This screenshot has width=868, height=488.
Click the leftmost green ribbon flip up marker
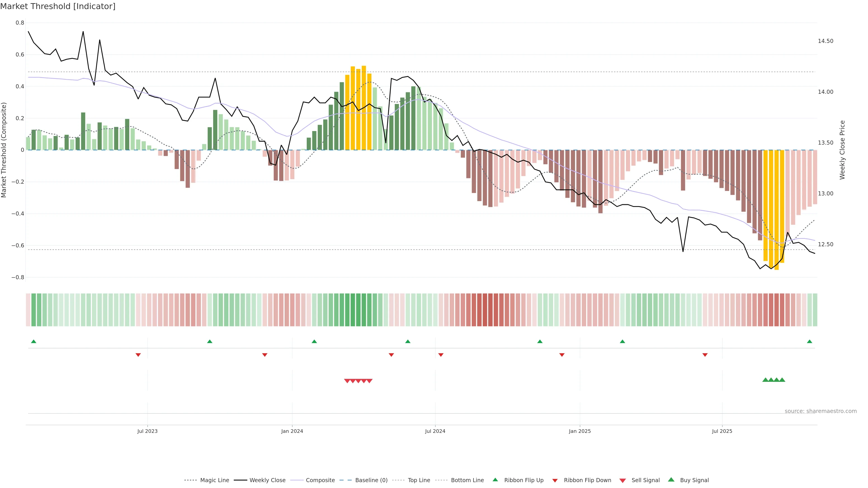[33, 342]
